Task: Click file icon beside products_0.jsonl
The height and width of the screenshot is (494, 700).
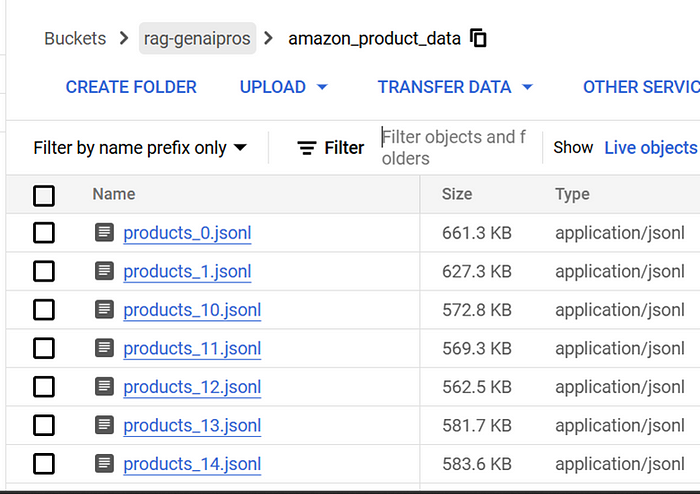Action: 104,233
